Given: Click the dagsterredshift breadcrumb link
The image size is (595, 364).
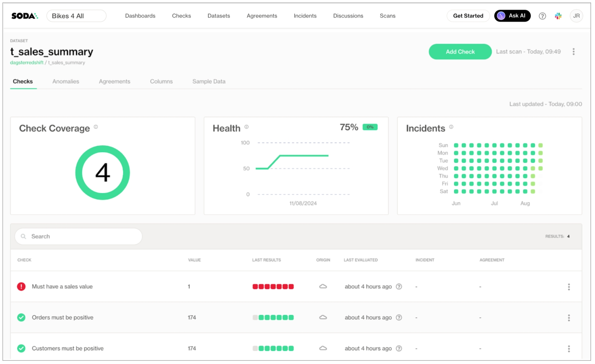Looking at the screenshot, I should tap(27, 63).
